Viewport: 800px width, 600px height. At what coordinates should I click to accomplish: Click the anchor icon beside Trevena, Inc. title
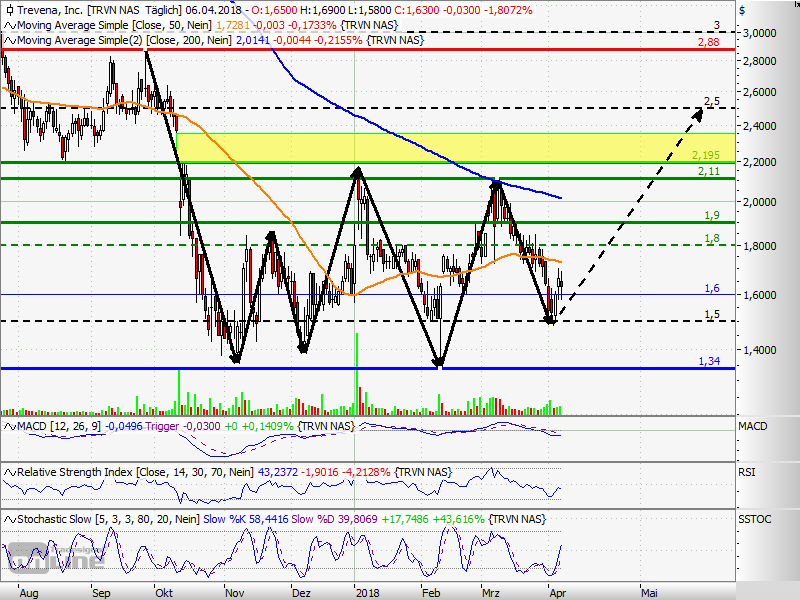pos(9,11)
